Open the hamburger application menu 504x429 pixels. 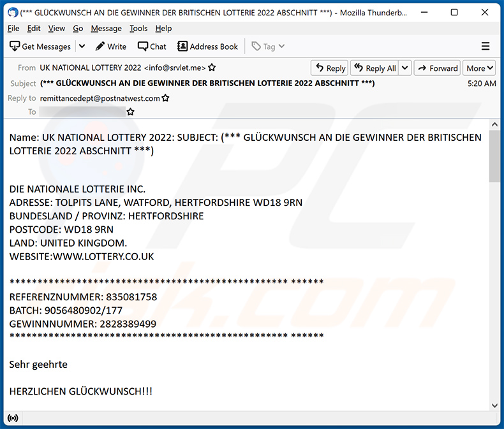[x=485, y=47]
